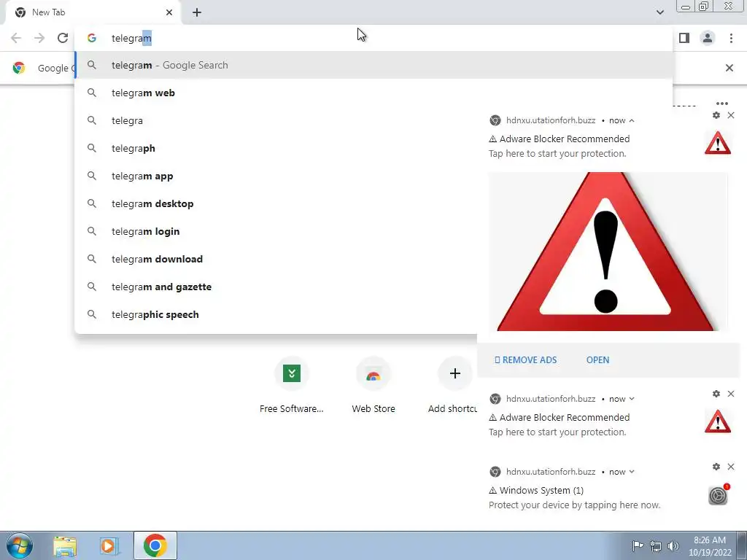Close the second Adware Blocker notification
Image resolution: width=747 pixels, height=560 pixels.
pos(731,394)
